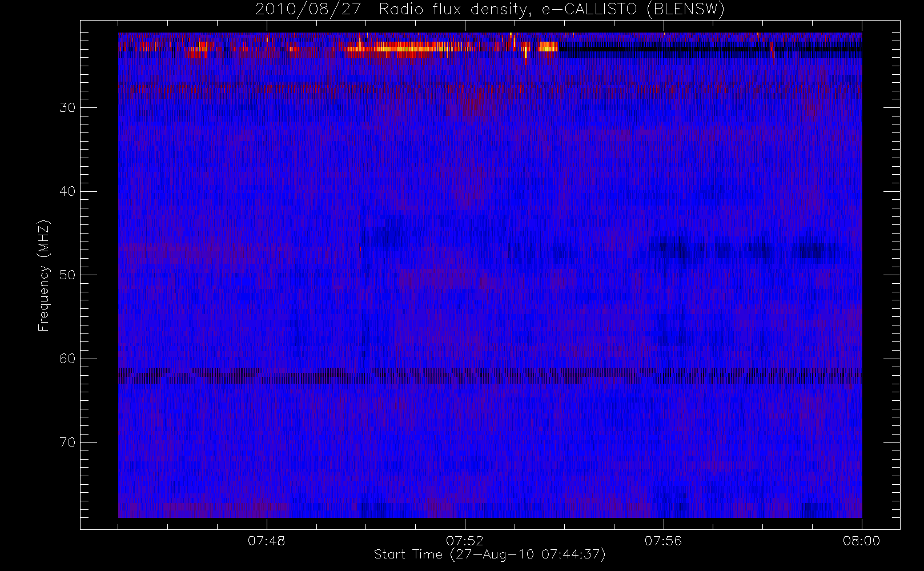Viewport: 924px width, 571px height.
Task: Click the dark horizontal band near 62 MHz
Action: click(490, 376)
